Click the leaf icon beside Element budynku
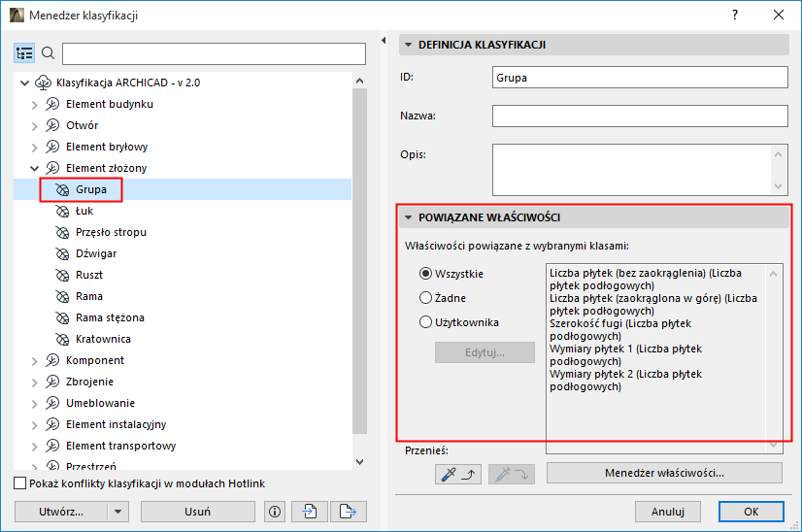The width and height of the screenshot is (802, 532). (x=52, y=104)
